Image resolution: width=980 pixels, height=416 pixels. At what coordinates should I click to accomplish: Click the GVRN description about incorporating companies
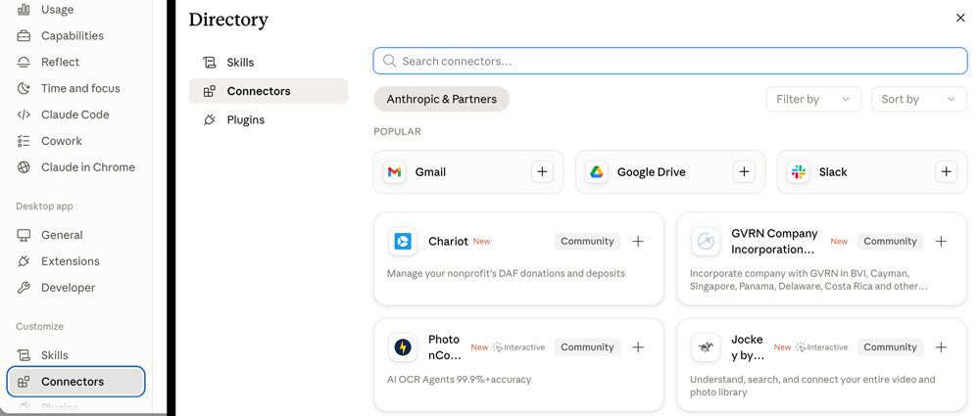click(808, 280)
